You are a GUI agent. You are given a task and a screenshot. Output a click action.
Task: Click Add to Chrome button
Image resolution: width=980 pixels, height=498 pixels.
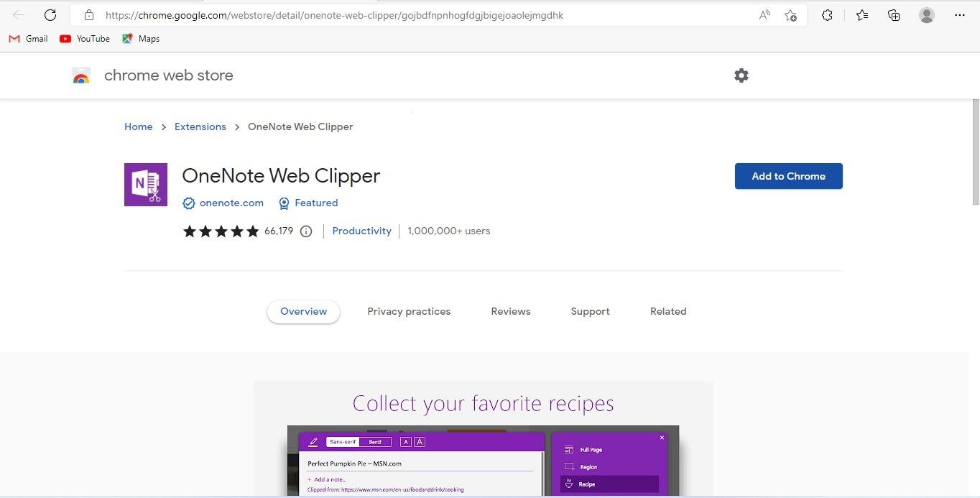click(788, 176)
